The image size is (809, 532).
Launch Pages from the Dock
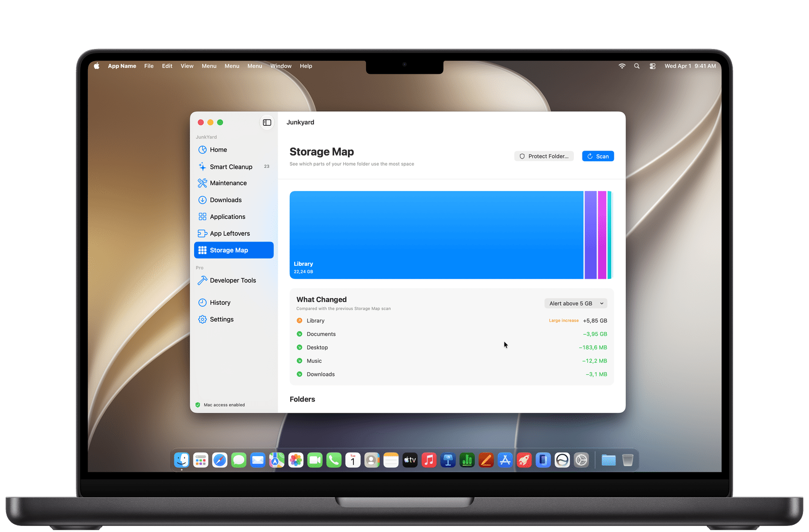[x=486, y=460]
